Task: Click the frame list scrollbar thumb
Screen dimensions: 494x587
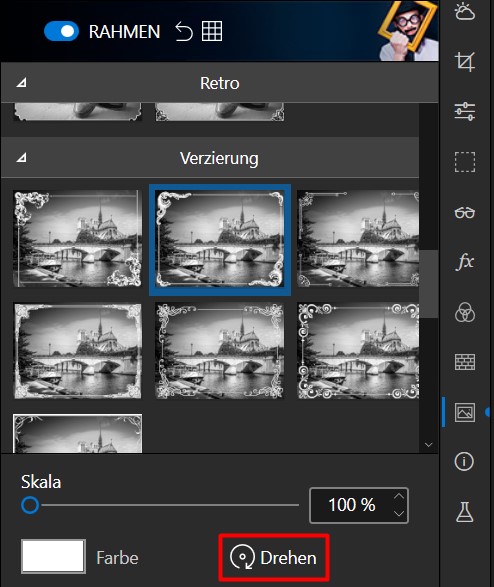Action: [429, 284]
